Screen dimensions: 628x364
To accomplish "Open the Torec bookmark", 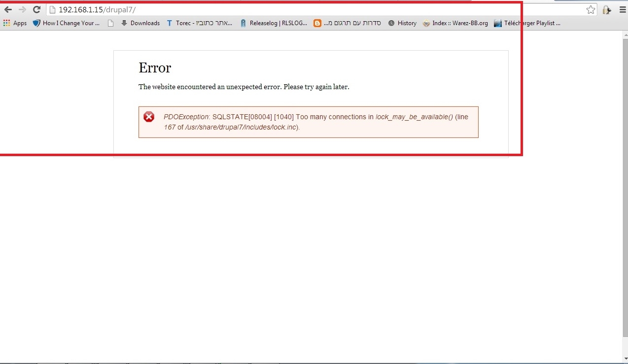I will coord(200,23).
